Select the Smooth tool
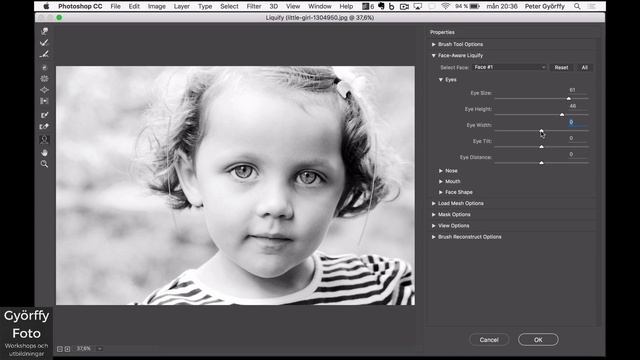 44,54
